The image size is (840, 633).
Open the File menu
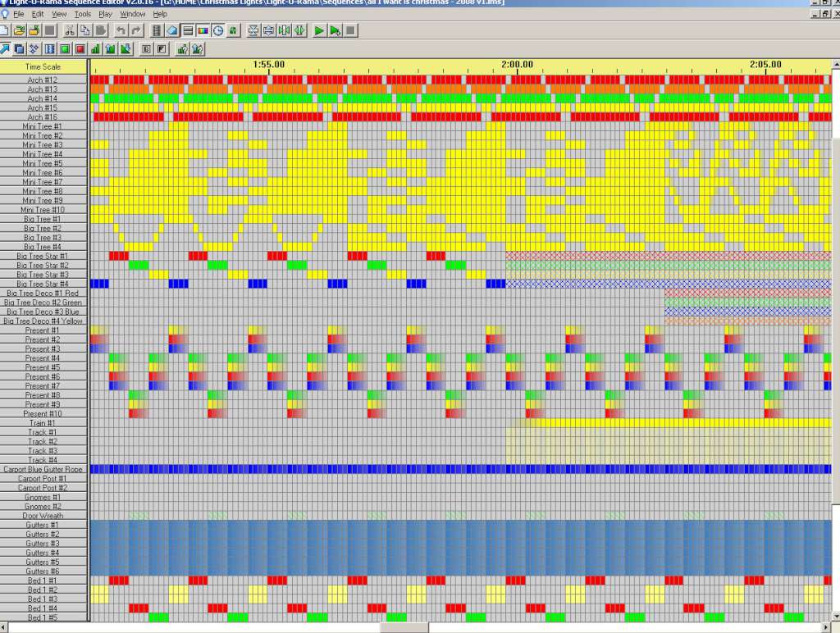(18, 14)
